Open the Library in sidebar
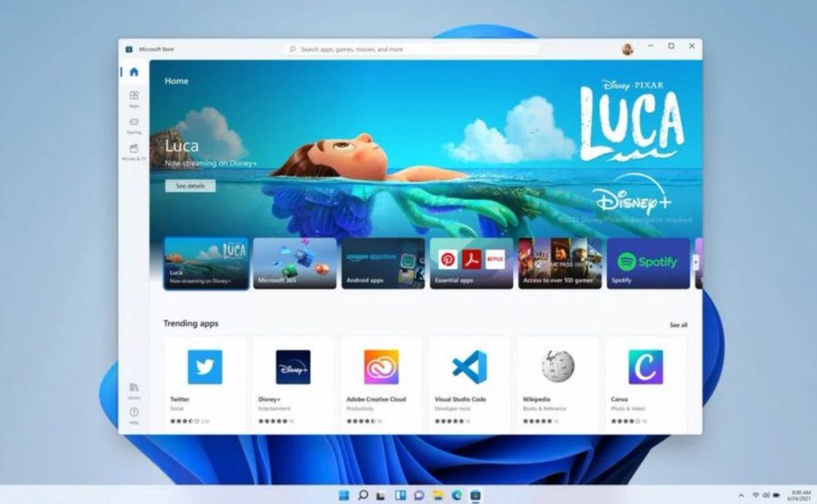The width and height of the screenshot is (817, 504). coord(134,391)
